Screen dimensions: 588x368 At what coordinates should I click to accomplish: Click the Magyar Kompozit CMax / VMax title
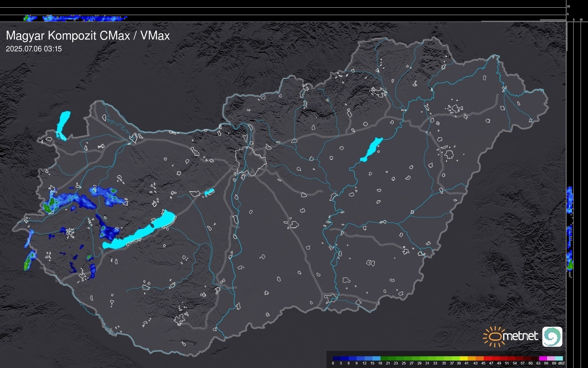click(88, 36)
